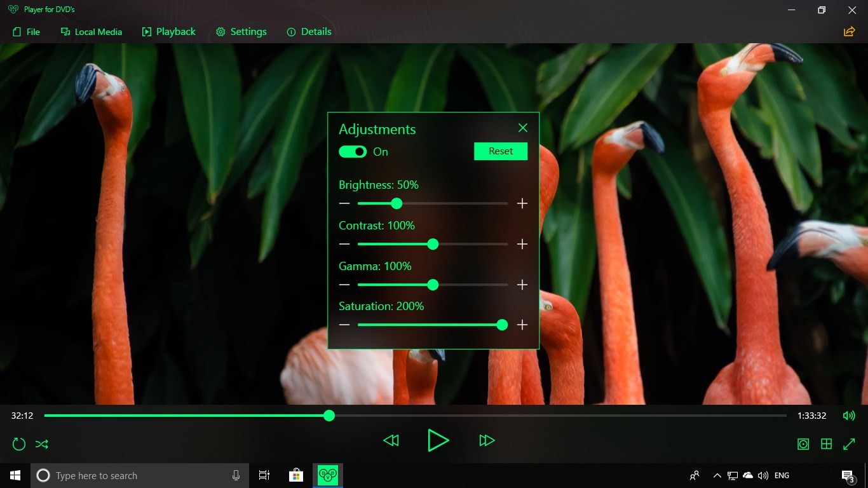
Task: Open the Local Media section
Action: (91, 31)
